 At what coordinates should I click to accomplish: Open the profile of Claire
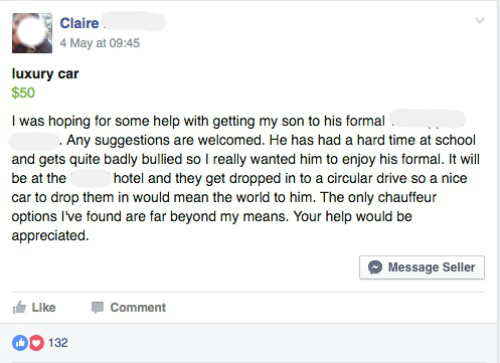(x=79, y=23)
